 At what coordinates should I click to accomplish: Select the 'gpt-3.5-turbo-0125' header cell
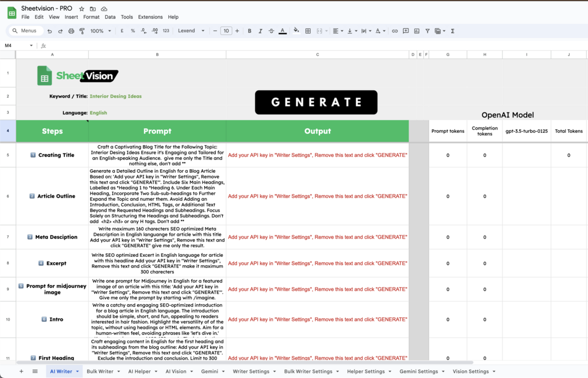pos(527,131)
